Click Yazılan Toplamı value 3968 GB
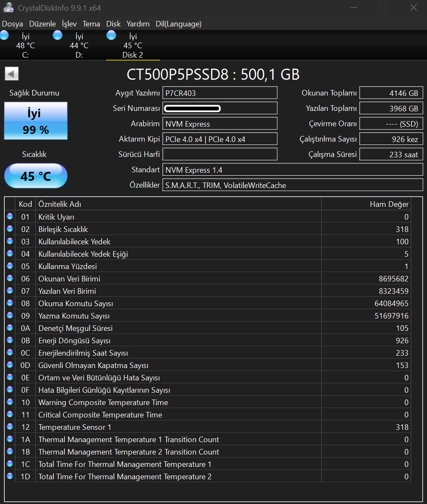Image resolution: width=427 pixels, height=504 pixels. (x=391, y=108)
